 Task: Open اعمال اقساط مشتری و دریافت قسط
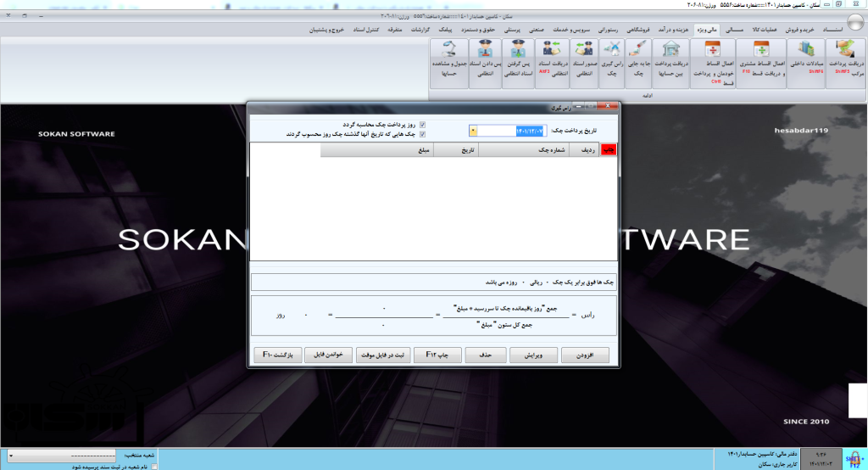(x=762, y=63)
